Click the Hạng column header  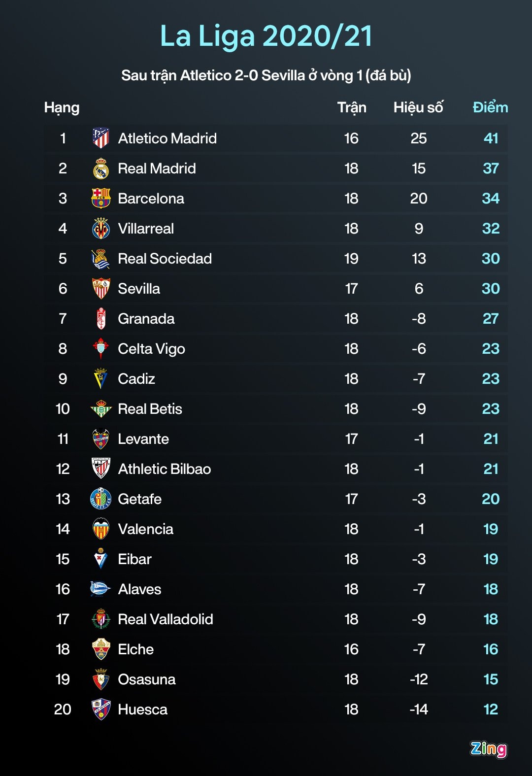[62, 107]
